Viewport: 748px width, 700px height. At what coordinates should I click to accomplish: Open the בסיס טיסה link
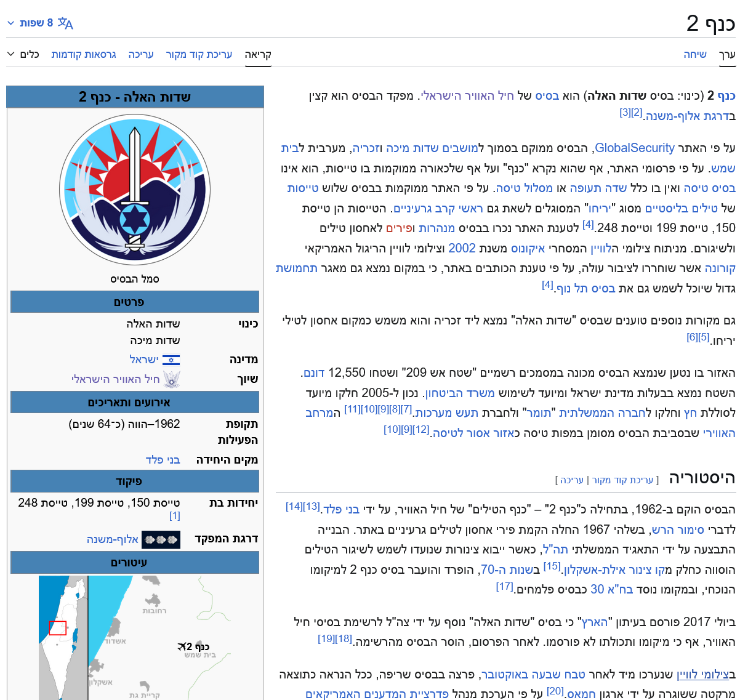(709, 188)
